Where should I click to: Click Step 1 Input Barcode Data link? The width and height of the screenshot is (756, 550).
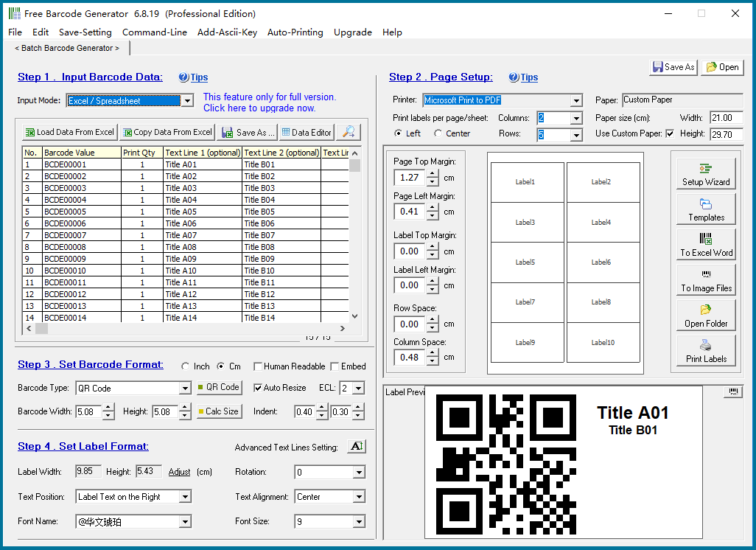click(90, 77)
